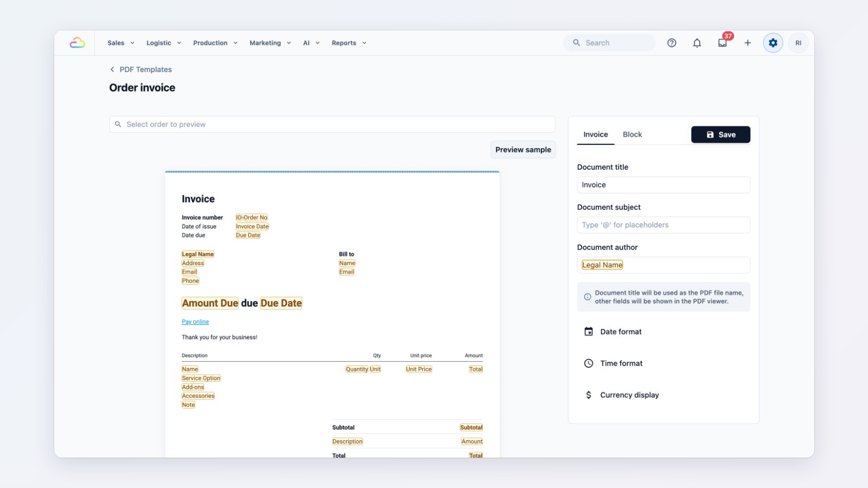Select the Quantity placeholder
The image size is (868, 488).
pyautogui.click(x=357, y=369)
